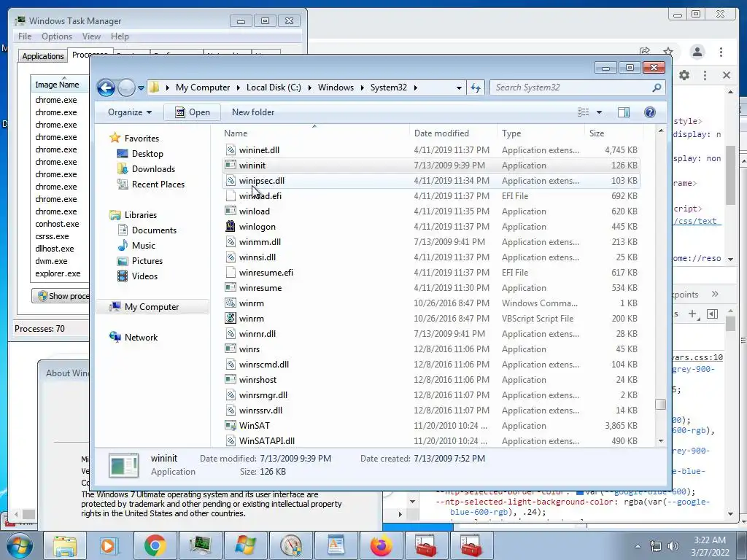This screenshot has height=560, width=747.
Task: Click the refresh button beside address bar
Action: (x=476, y=87)
